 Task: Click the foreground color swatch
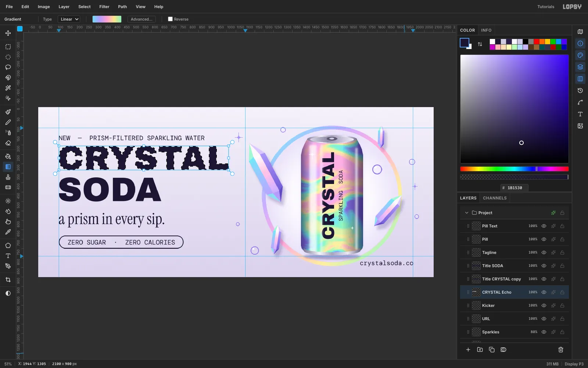(465, 43)
